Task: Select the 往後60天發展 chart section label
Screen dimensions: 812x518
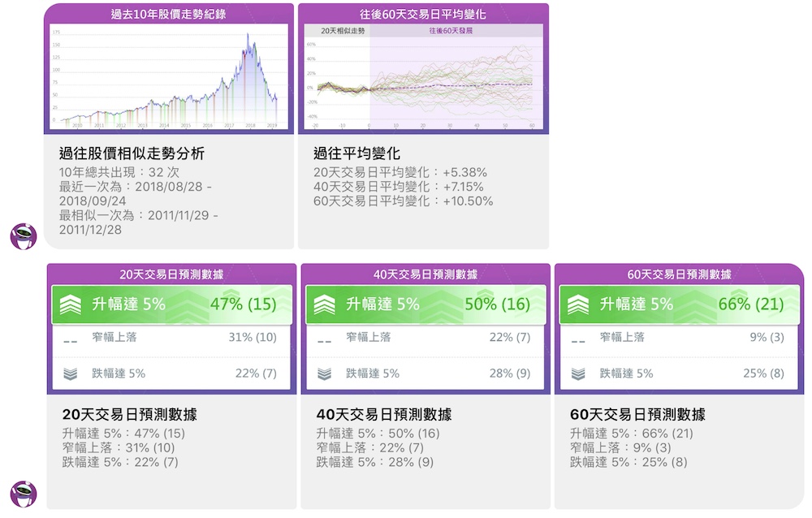Action: [x=451, y=31]
